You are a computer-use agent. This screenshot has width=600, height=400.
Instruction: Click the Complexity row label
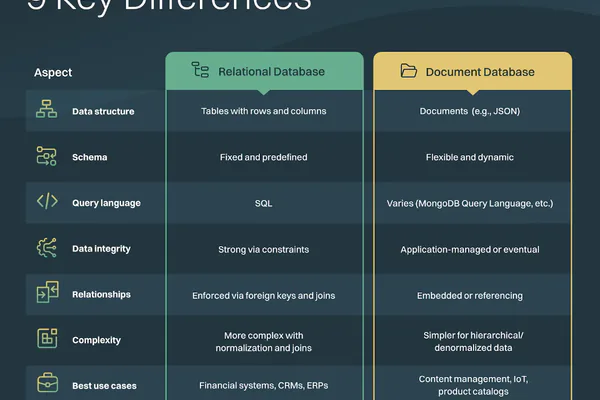[96, 340]
